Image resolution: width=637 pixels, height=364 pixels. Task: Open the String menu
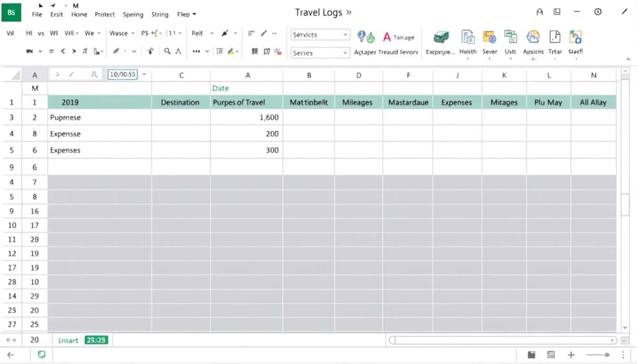pos(160,14)
